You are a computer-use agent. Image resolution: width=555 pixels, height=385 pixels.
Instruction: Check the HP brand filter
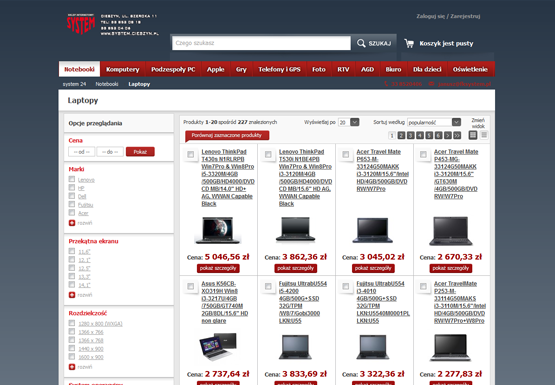pos(72,188)
